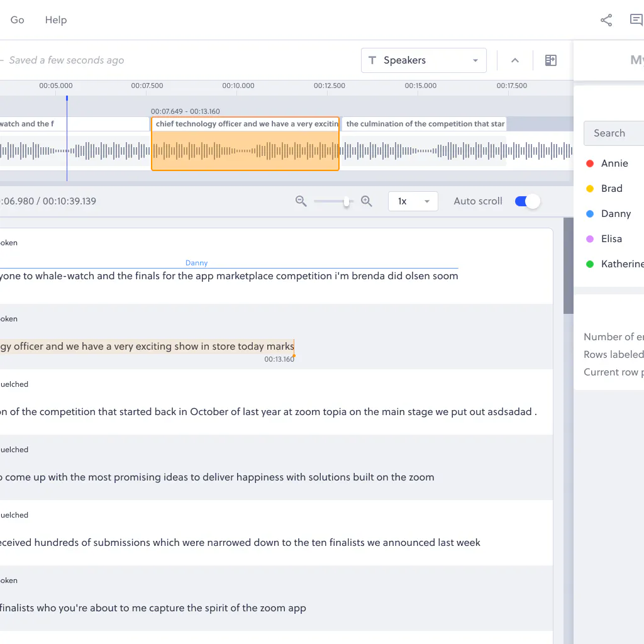Open the comments icon at top right
The height and width of the screenshot is (644, 644).
636,20
